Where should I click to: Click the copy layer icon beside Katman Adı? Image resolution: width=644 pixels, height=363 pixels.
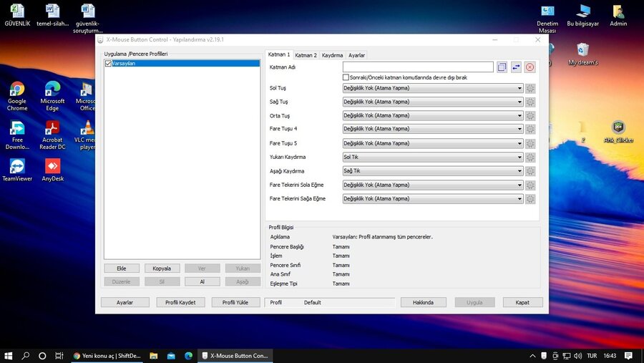pyautogui.click(x=502, y=67)
